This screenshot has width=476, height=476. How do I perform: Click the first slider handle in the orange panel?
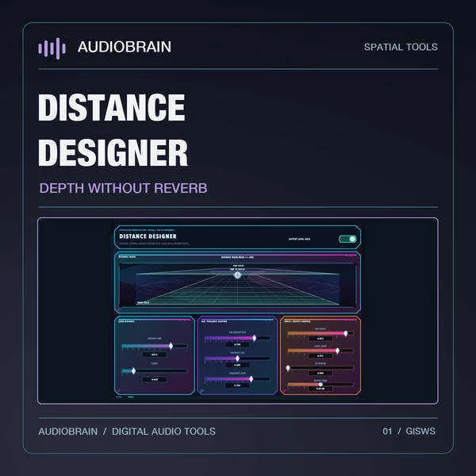click(x=345, y=334)
